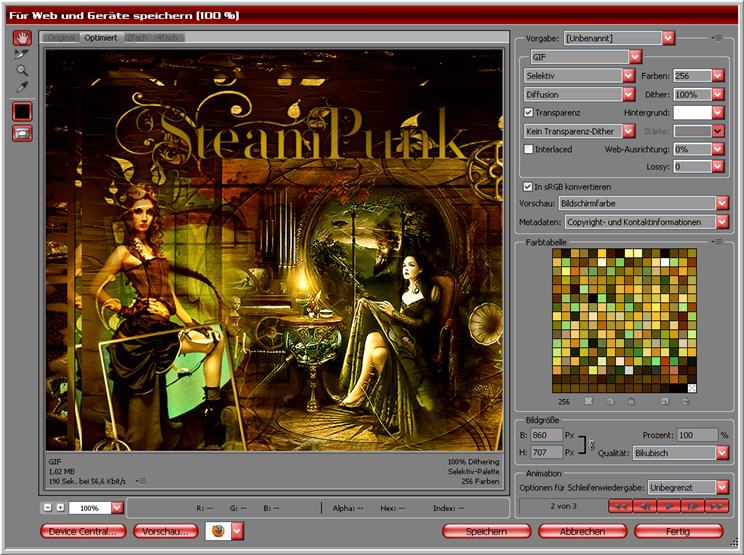Switch to the 2fach tab

(137, 37)
